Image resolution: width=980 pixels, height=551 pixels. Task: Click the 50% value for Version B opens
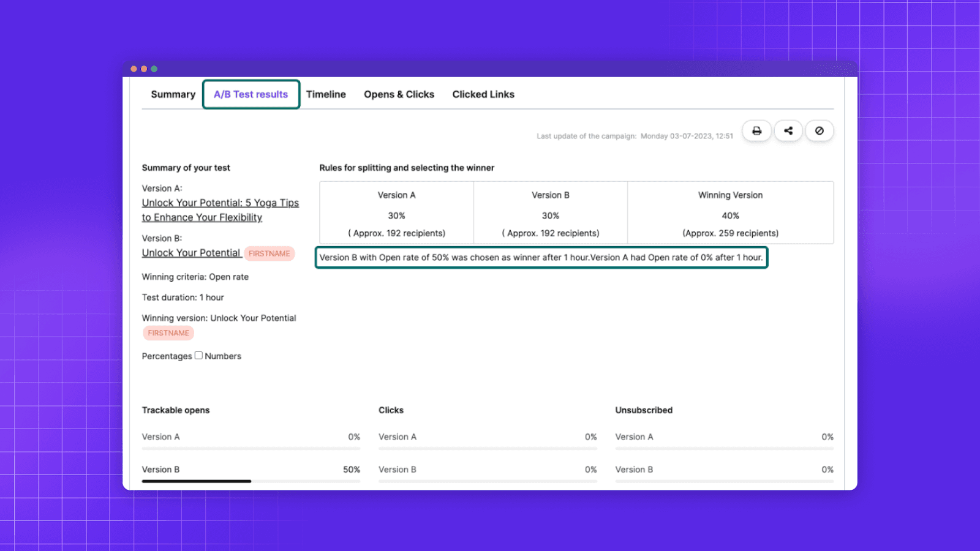pyautogui.click(x=352, y=470)
